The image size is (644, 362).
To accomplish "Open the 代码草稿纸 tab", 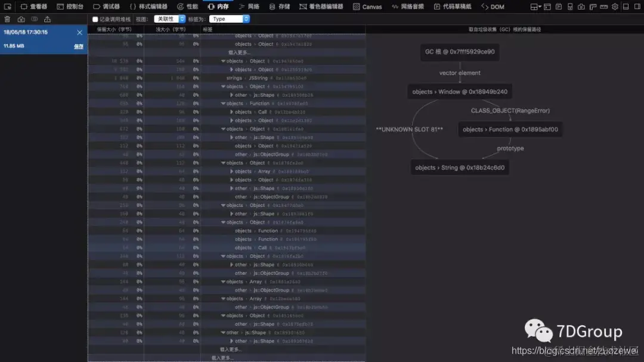I will coord(453,7).
